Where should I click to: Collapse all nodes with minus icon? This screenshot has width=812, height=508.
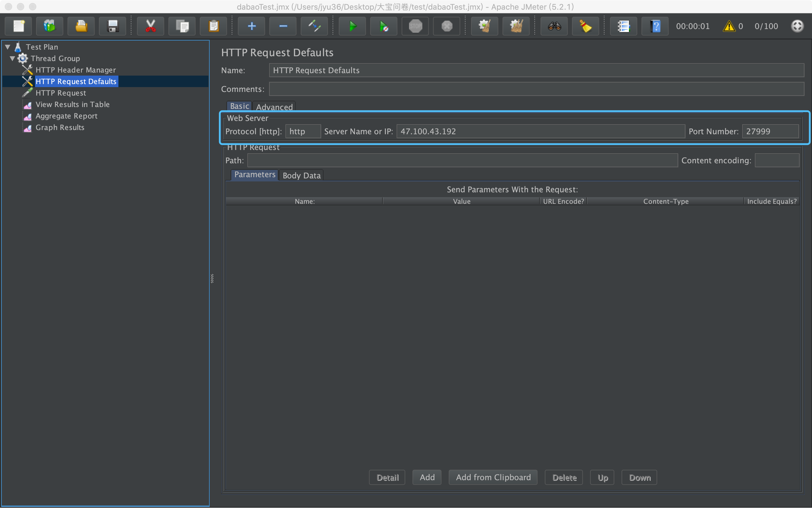283,26
